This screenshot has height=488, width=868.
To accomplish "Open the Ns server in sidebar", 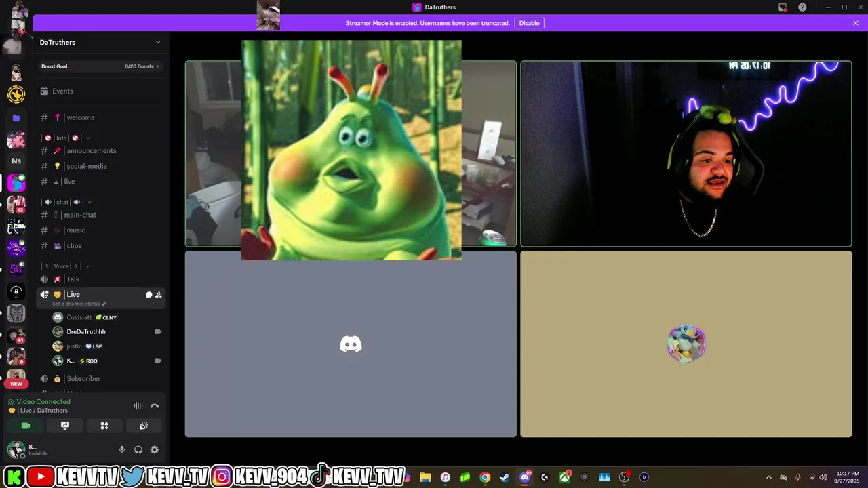I will [16, 161].
